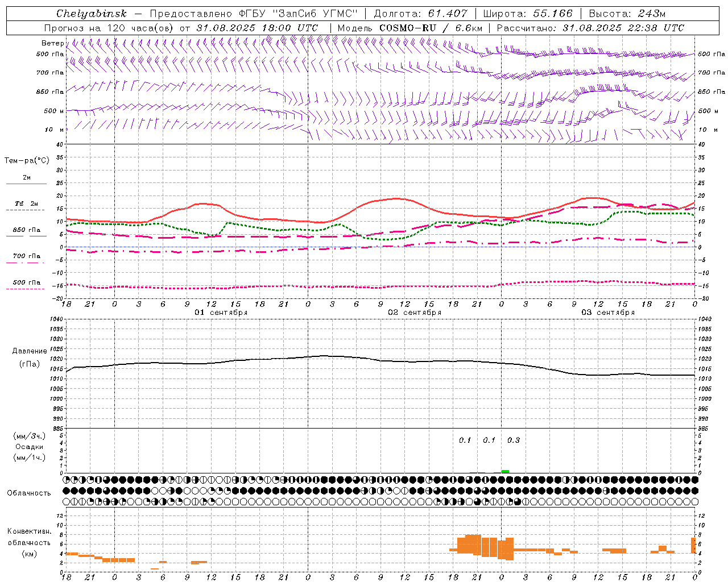Click the Конвективн. облачность label
Viewport: 728px width, 582px height.
click(29, 537)
